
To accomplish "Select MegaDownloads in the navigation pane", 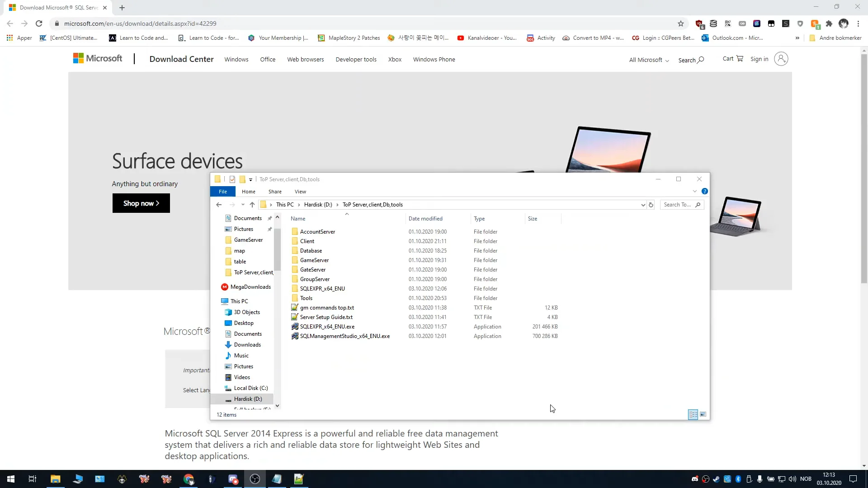I will pos(250,287).
